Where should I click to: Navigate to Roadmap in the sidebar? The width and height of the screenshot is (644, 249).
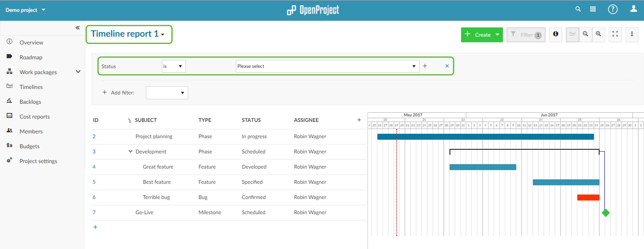31,57
